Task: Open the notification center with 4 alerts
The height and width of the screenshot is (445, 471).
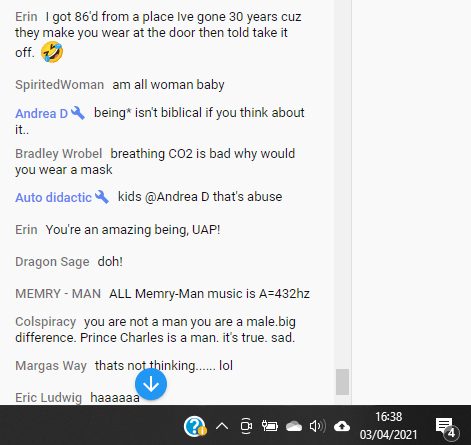Action: pos(447,428)
